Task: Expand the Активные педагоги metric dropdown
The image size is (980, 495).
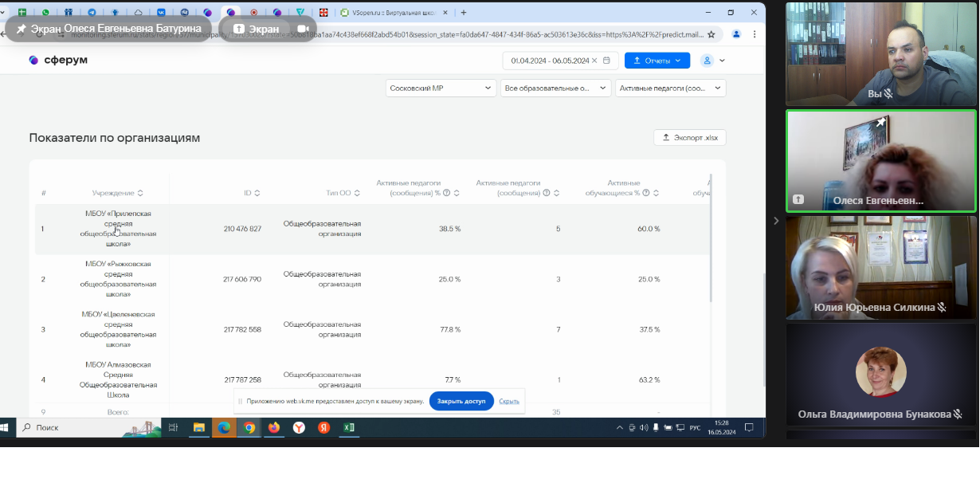Action: click(x=670, y=88)
